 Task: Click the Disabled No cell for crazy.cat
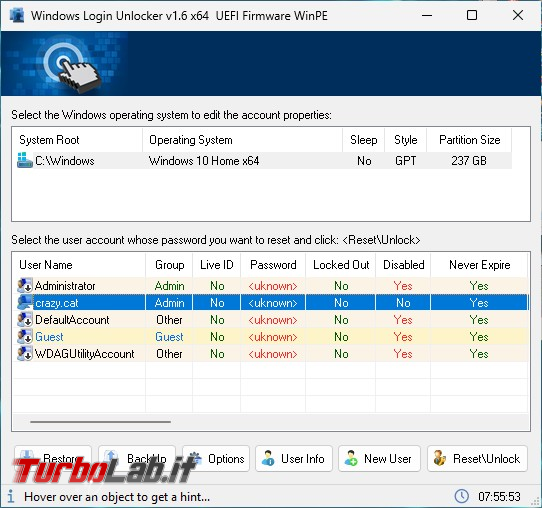(x=403, y=303)
